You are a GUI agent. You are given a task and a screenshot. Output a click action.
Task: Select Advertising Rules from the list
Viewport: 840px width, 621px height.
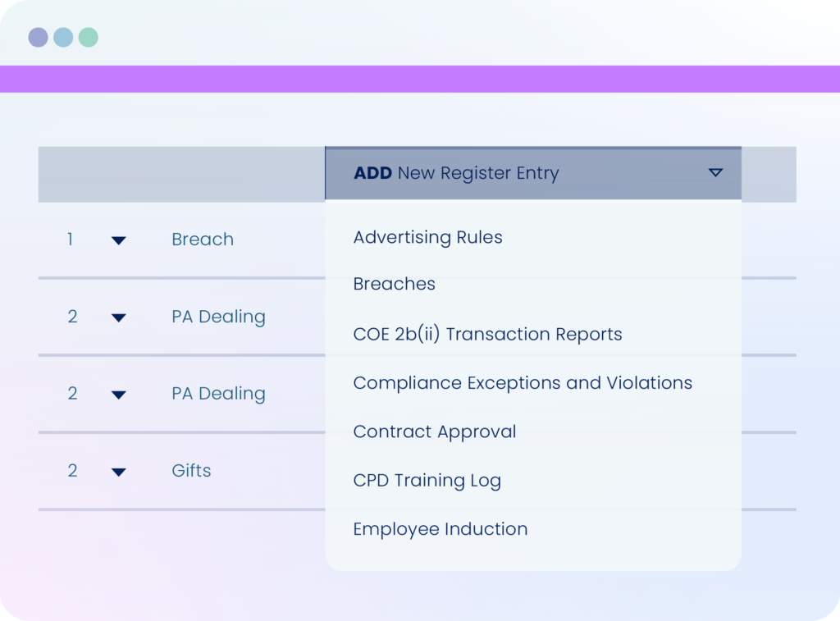point(427,237)
